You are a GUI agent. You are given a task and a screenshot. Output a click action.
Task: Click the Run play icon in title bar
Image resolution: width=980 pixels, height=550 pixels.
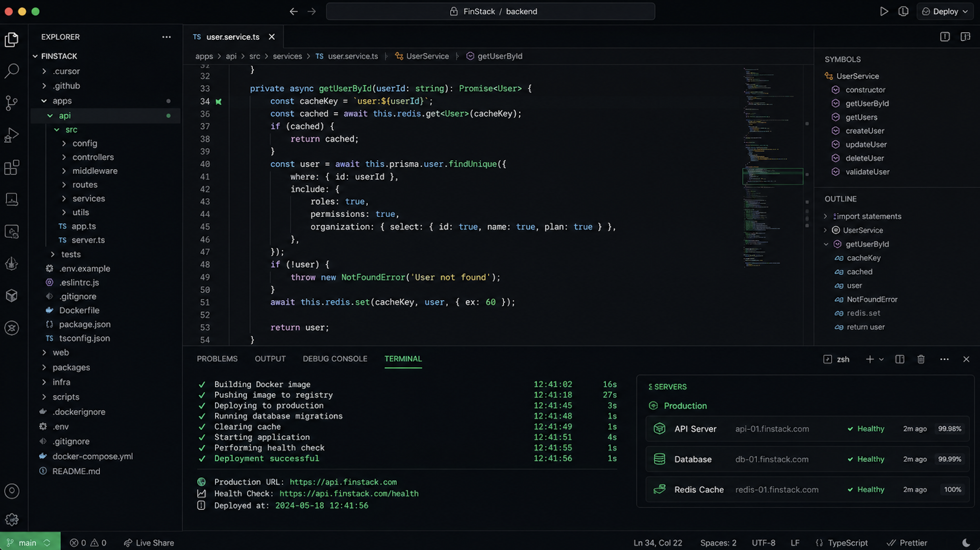[884, 11]
